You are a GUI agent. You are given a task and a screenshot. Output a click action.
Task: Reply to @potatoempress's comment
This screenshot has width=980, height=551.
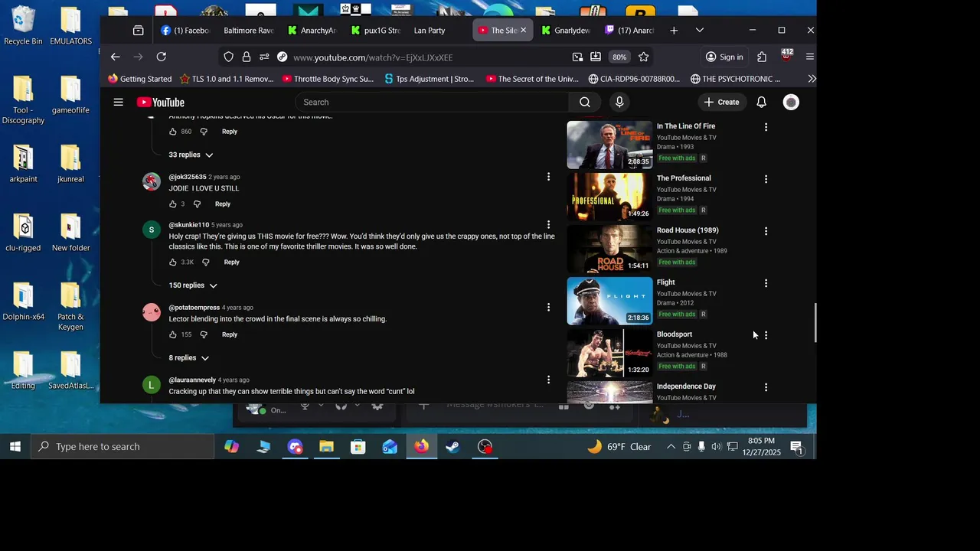pyautogui.click(x=230, y=334)
